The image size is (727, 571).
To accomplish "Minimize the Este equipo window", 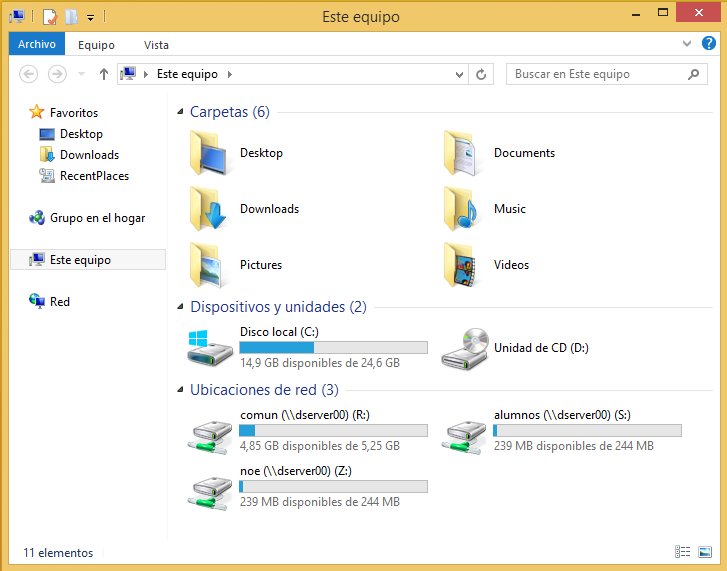I will coord(636,14).
